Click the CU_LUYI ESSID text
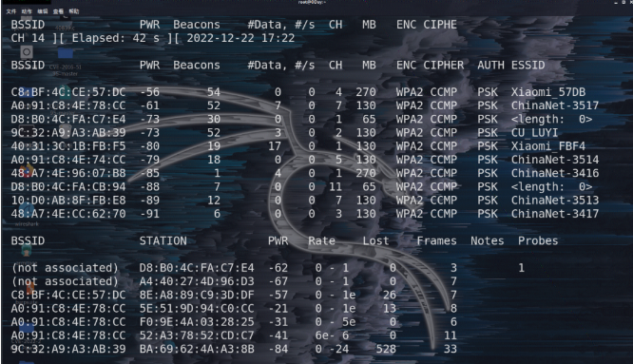Image resolution: width=633 pixels, height=364 pixels. 534,133
